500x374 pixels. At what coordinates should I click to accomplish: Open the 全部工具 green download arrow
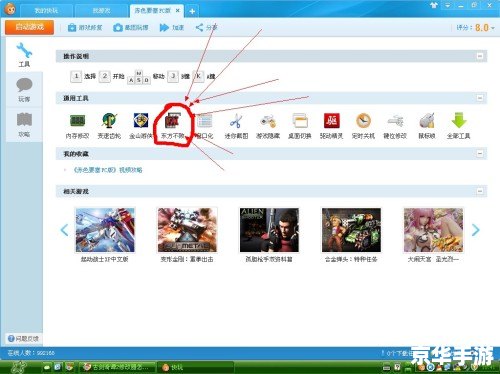click(x=459, y=126)
